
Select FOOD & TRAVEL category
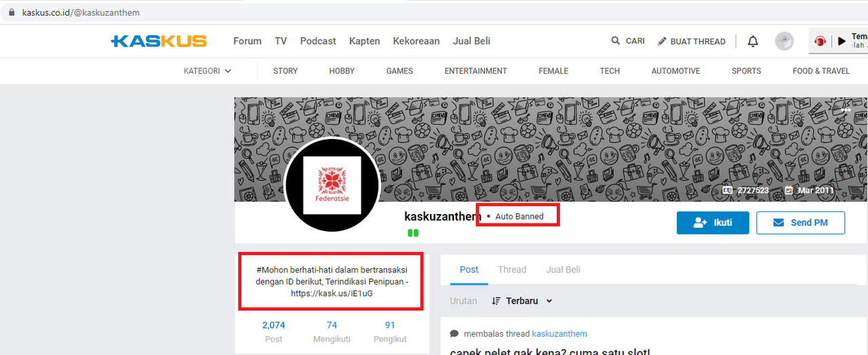pyautogui.click(x=821, y=70)
